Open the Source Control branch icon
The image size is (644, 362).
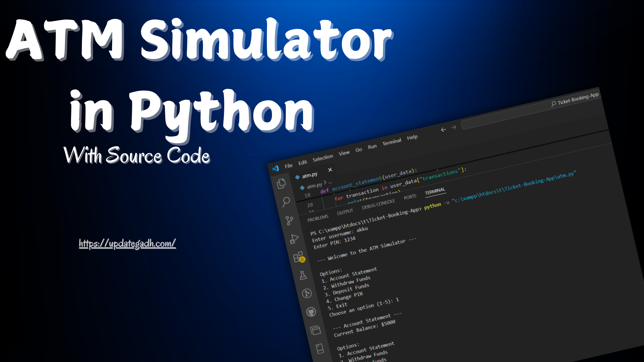coord(290,221)
